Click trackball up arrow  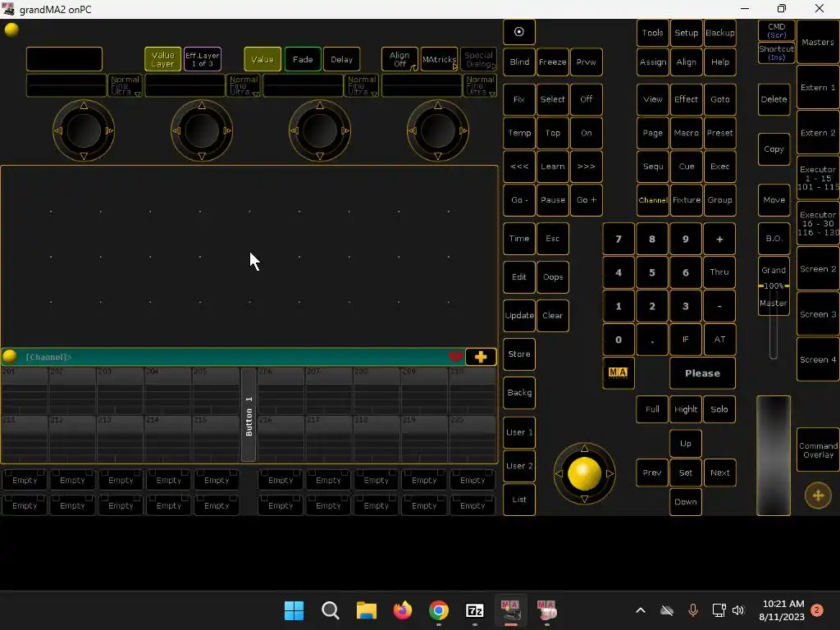pyautogui.click(x=584, y=448)
